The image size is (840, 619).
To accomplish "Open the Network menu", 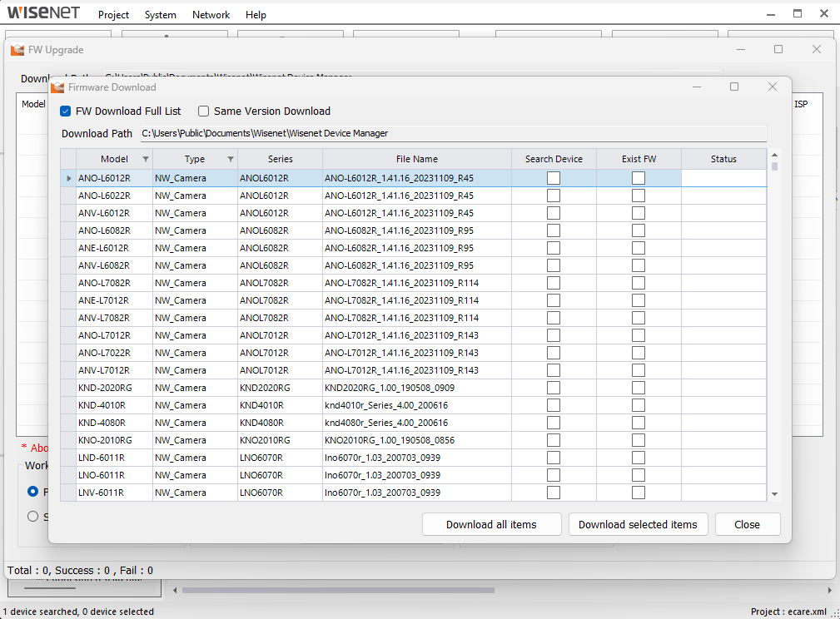I will click(x=211, y=14).
